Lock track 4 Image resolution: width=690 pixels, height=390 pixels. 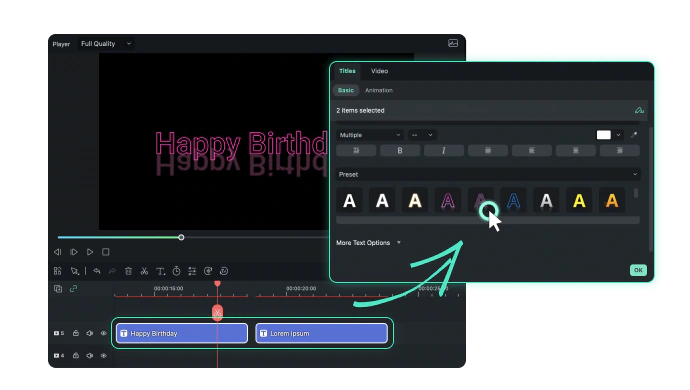pyautogui.click(x=76, y=355)
